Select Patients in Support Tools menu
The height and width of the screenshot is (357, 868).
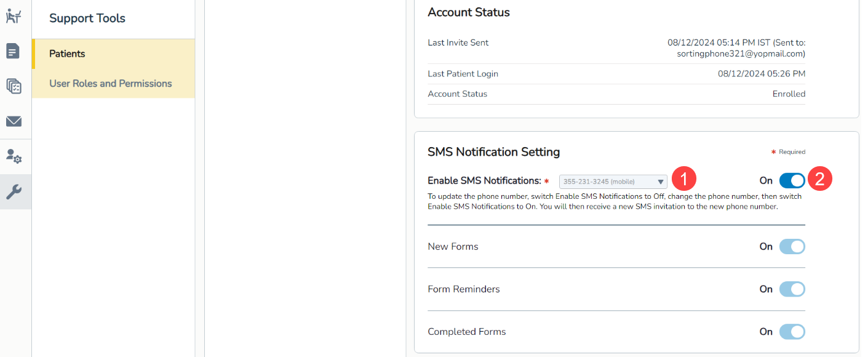click(x=68, y=54)
